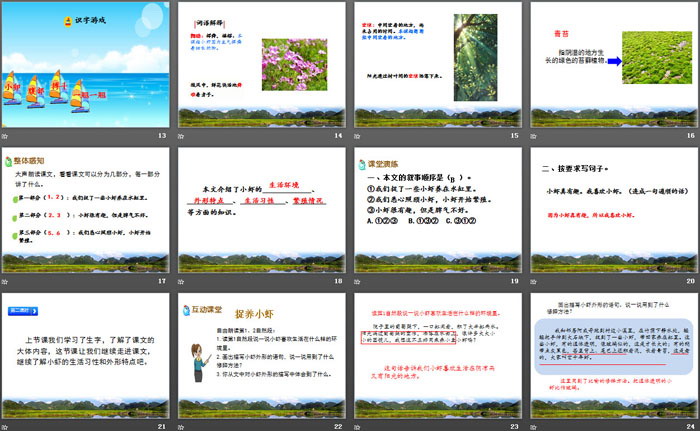Click the slide number label 24
This screenshot has width=700, height=431.
(691, 427)
